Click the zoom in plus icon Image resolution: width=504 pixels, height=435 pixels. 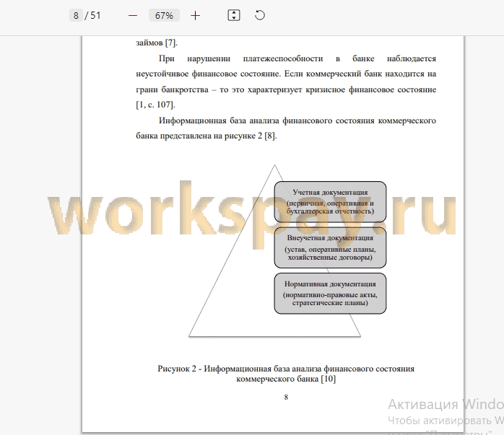195,15
